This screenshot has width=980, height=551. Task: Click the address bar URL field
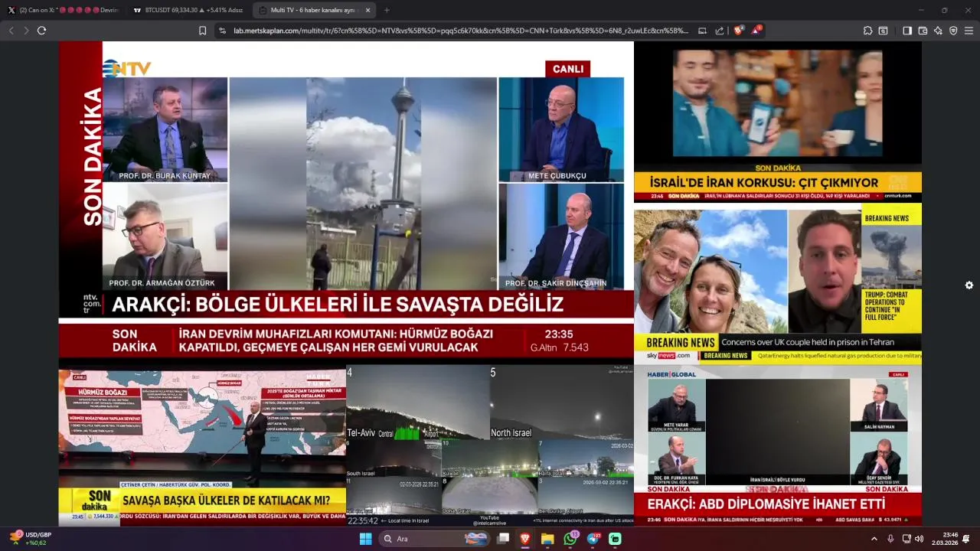coord(461,31)
